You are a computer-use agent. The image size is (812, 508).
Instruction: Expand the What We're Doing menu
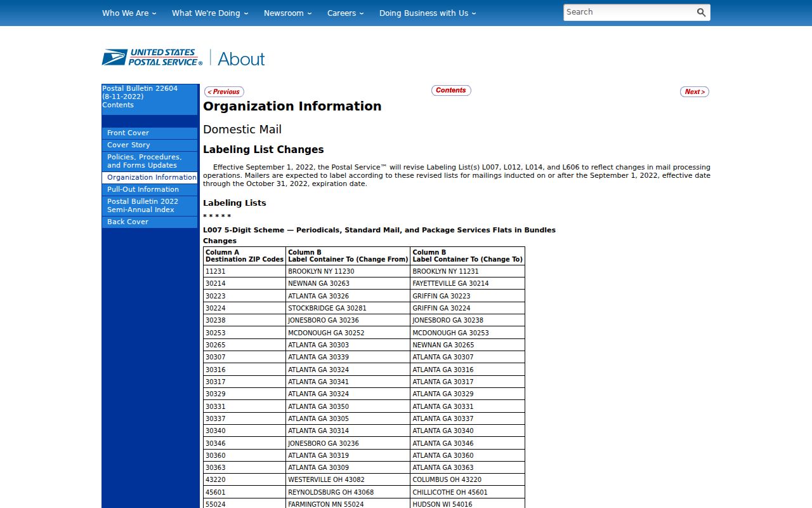pyautogui.click(x=210, y=13)
